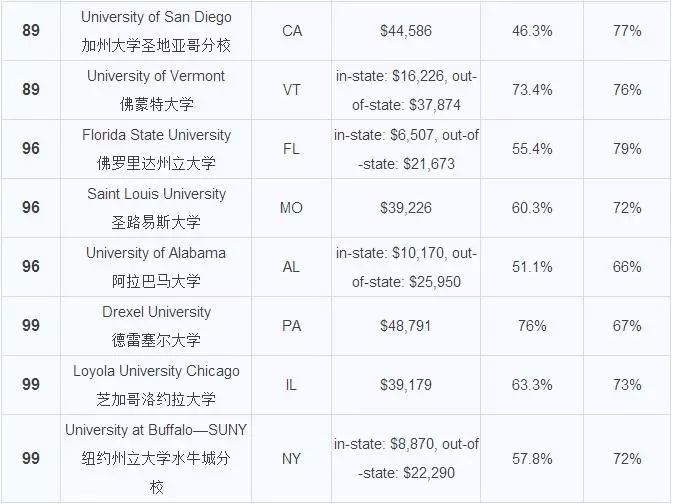The height and width of the screenshot is (504, 673).
Task: Select the Saint Louis University cell
Action: (x=156, y=208)
